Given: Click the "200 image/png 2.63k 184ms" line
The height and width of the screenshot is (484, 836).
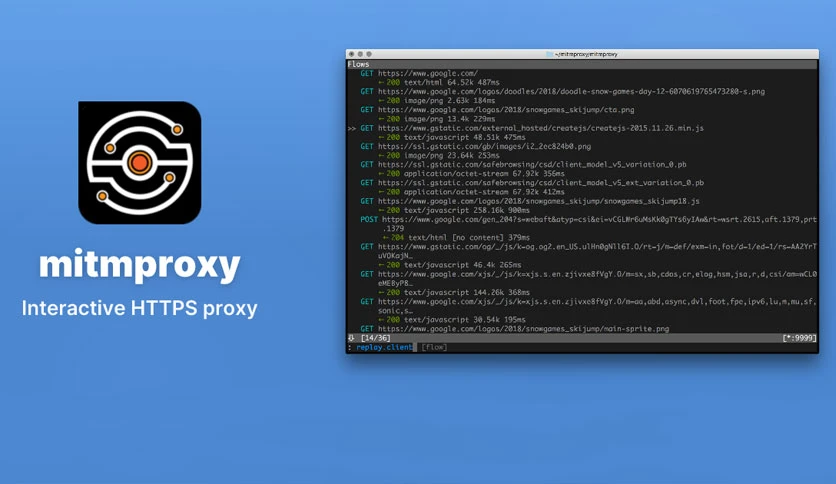Looking at the screenshot, I should click(x=437, y=101).
